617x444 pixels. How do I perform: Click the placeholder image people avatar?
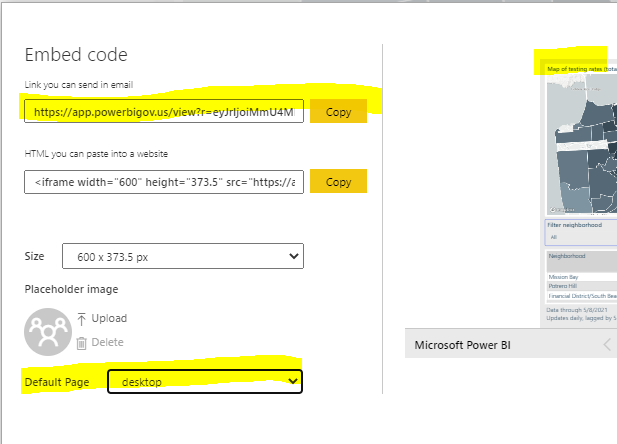48,332
